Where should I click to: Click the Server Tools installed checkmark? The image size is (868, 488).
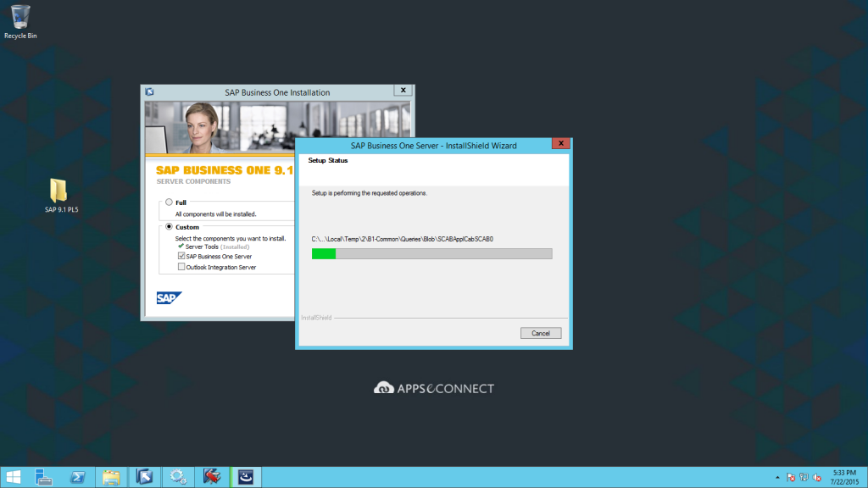[x=181, y=247]
